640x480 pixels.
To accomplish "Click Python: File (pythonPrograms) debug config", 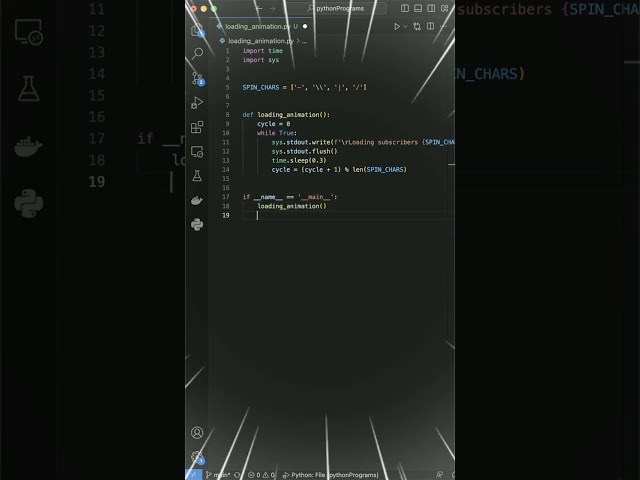I will [331, 475].
